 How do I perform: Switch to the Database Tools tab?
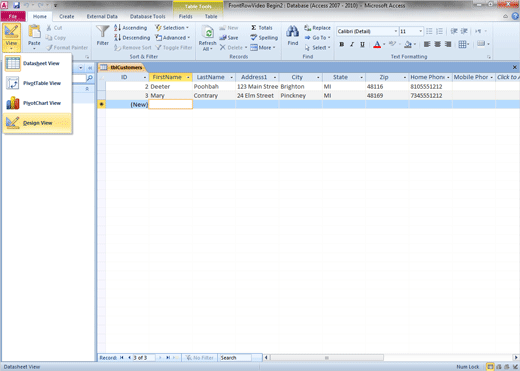(x=148, y=16)
